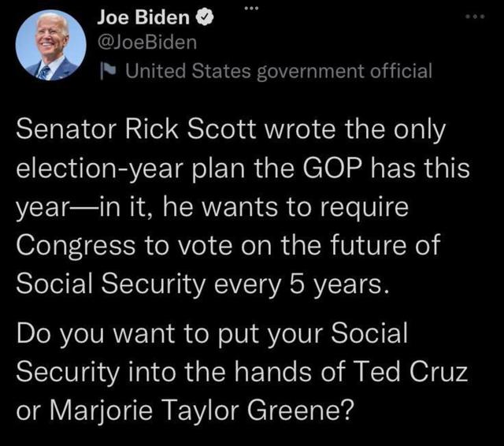Click the name Marjorie Taylor Greene
The image size is (504, 446).
(202, 411)
